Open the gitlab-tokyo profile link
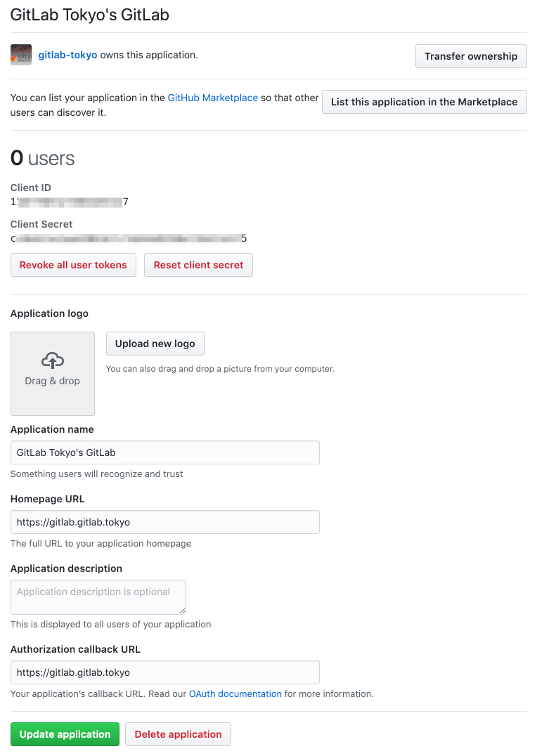537x756 pixels. coord(67,53)
